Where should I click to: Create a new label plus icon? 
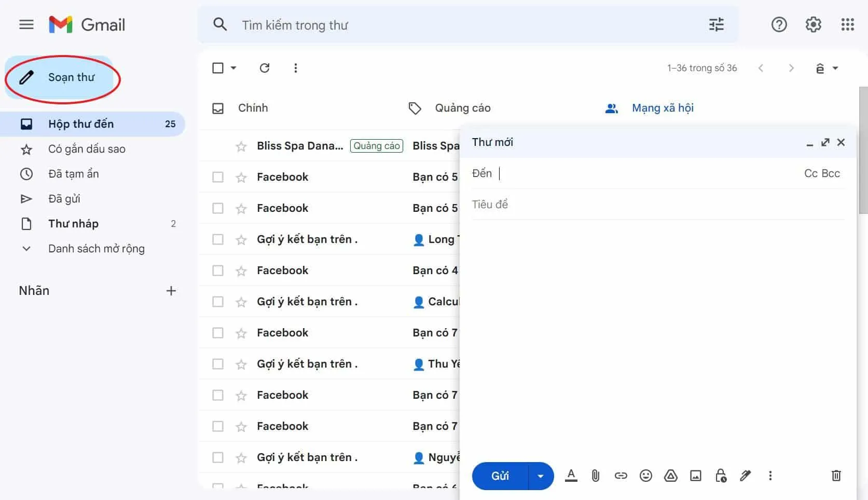[171, 291]
